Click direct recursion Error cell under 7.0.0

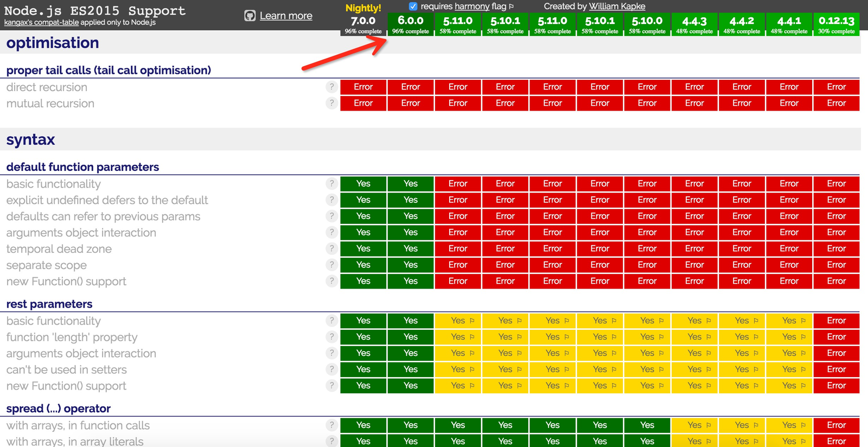click(363, 87)
